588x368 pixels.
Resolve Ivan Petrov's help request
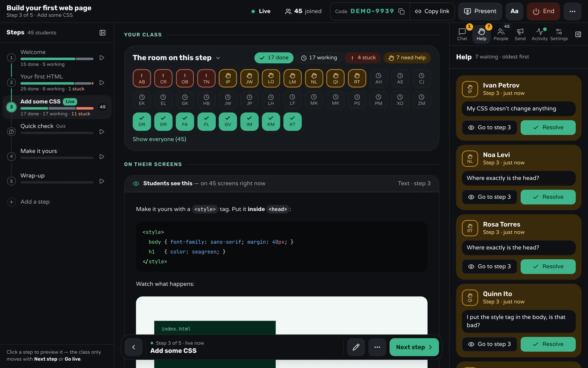[548, 128]
